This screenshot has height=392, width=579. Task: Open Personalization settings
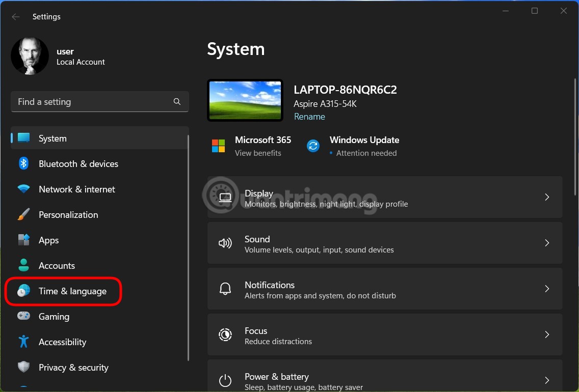(x=100, y=214)
